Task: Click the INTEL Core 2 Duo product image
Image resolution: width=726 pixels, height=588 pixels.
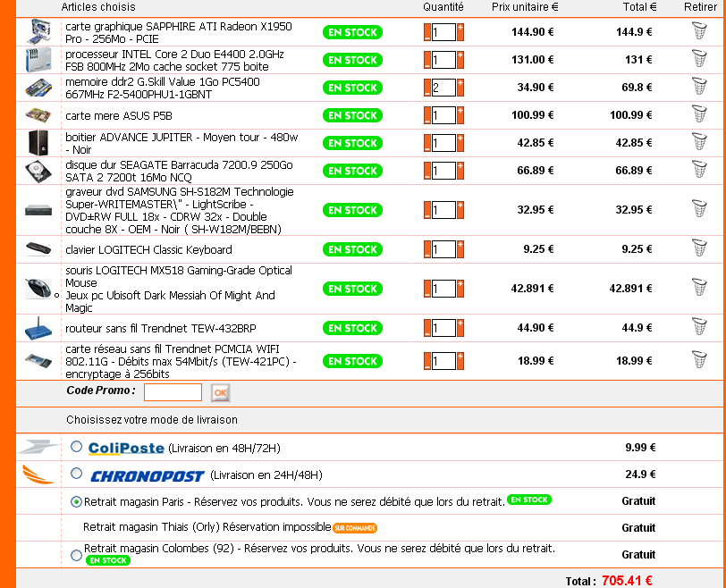Action: (38, 60)
